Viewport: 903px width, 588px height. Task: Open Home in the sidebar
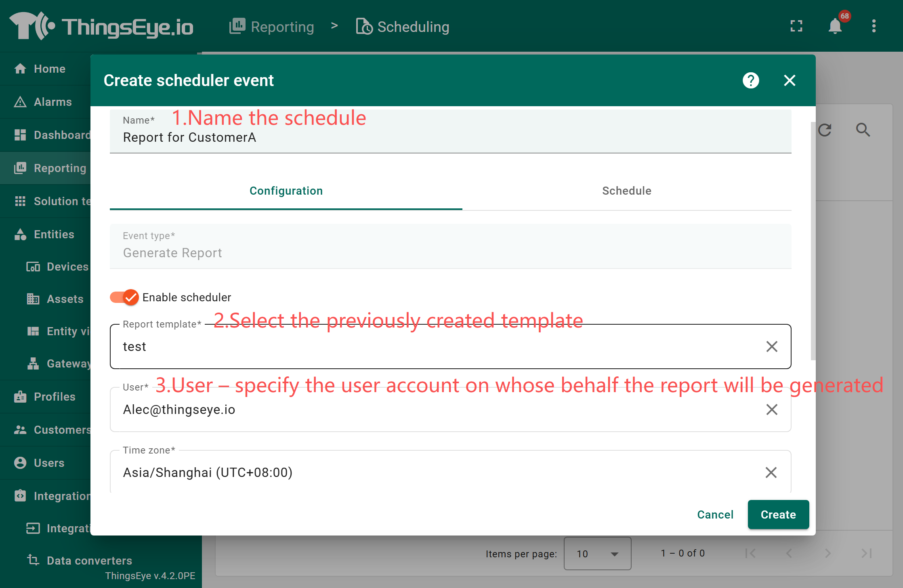tap(49, 69)
